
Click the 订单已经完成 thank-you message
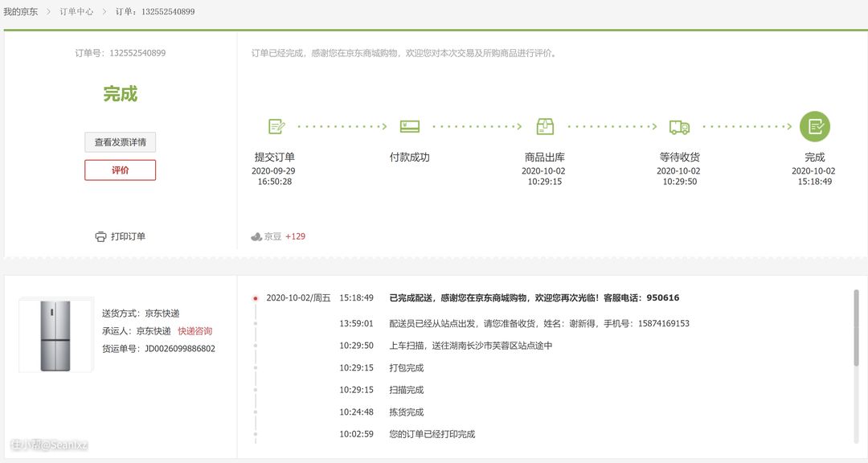coord(404,53)
